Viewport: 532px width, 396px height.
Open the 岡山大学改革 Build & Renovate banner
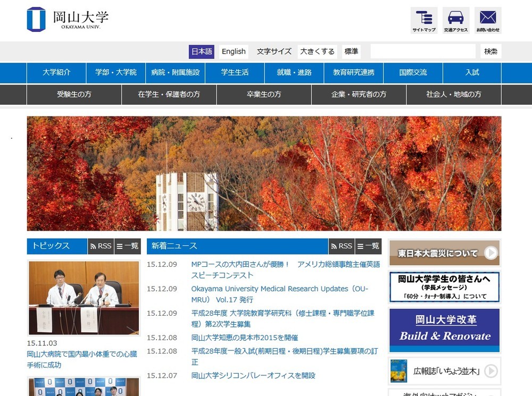tap(444, 330)
